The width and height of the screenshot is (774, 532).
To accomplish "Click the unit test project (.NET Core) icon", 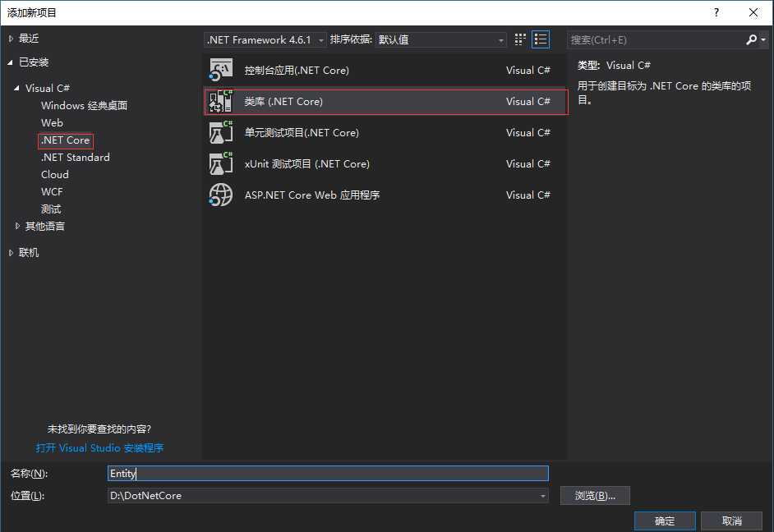I will 221,132.
